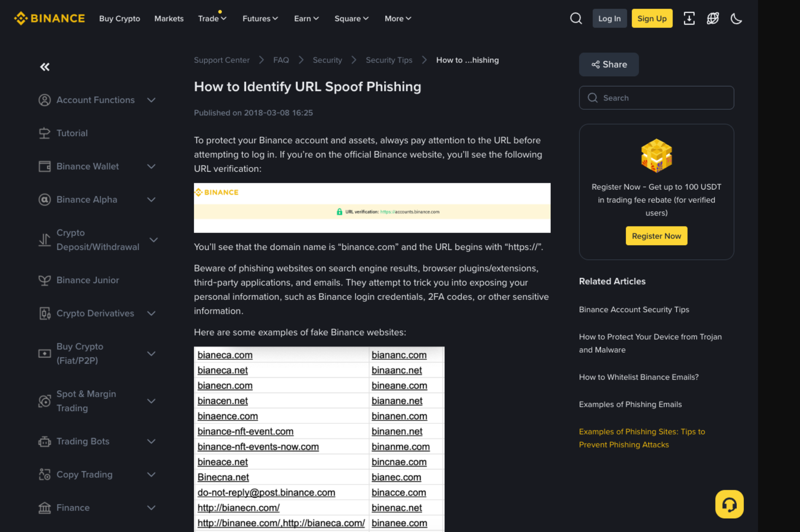
Task: Open the Earn dropdown menu
Action: [306, 19]
